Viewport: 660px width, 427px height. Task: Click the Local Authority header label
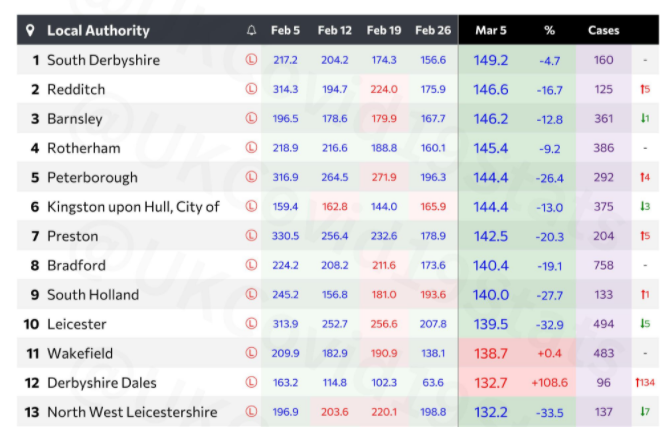click(98, 31)
